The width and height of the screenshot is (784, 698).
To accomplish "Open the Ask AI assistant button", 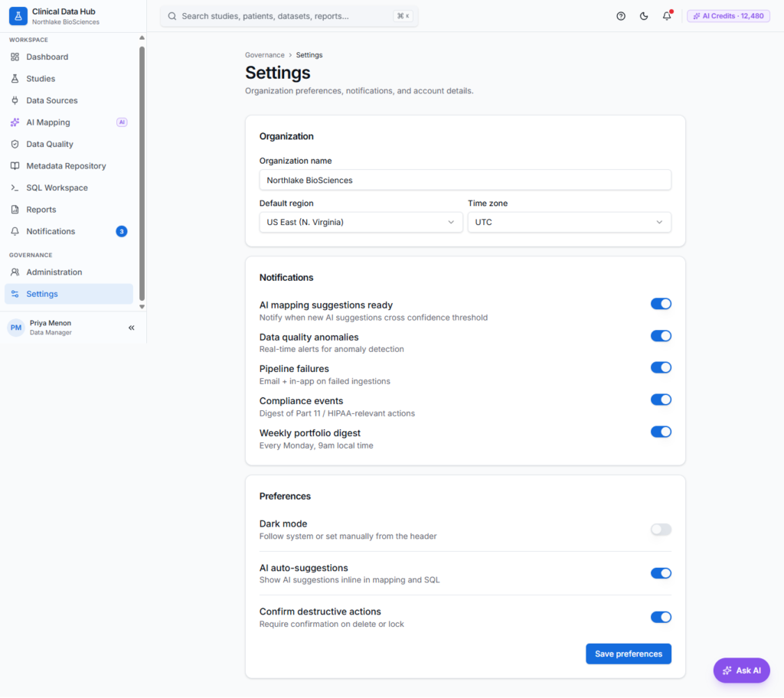I will (x=741, y=671).
